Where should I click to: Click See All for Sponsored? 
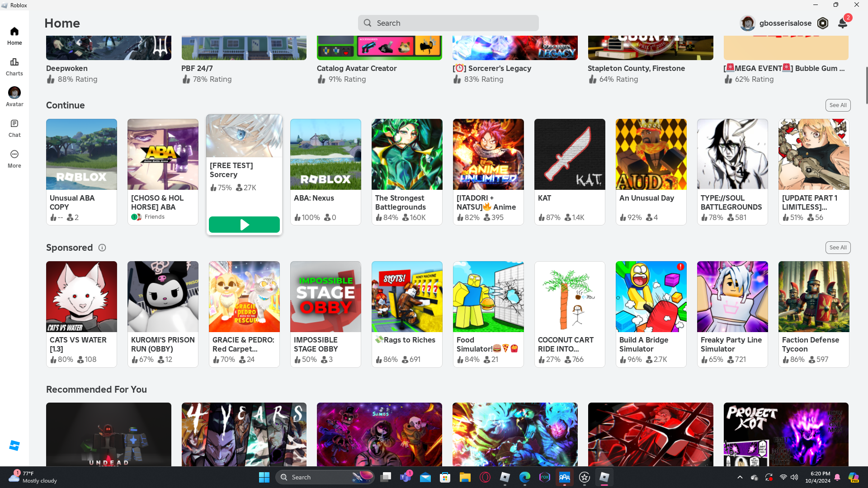pyautogui.click(x=838, y=248)
